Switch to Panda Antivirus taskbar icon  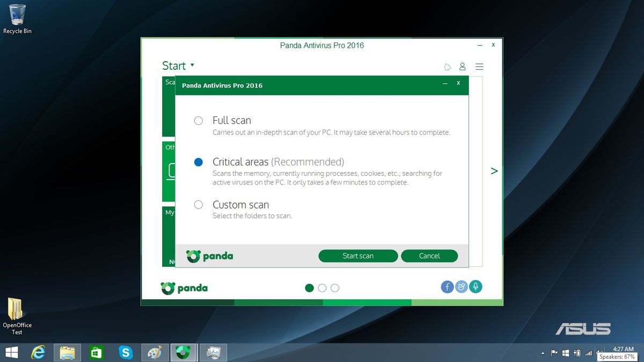pos(184,352)
